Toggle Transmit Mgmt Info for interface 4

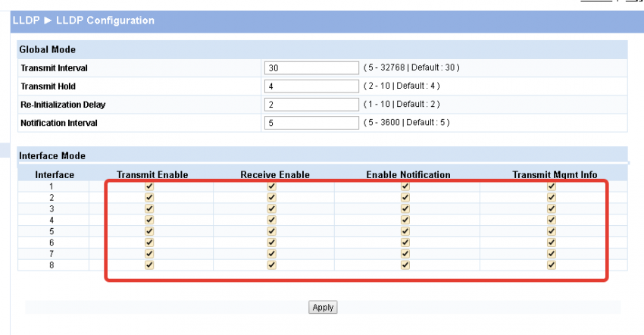pos(552,220)
